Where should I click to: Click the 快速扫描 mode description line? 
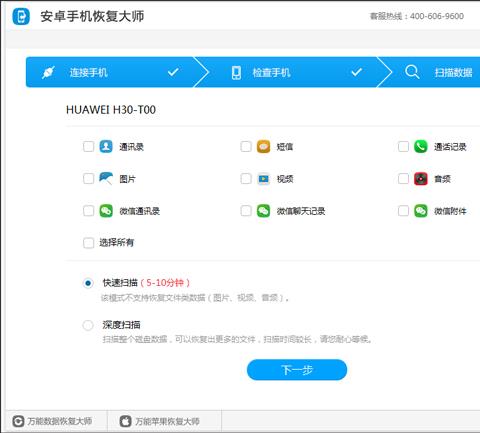click(195, 298)
